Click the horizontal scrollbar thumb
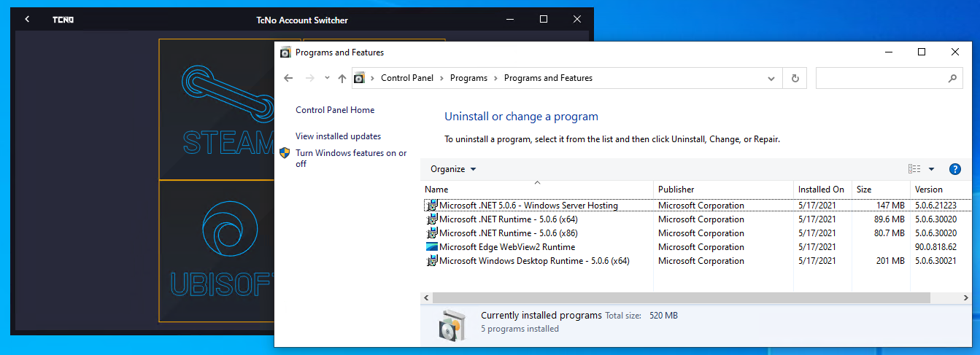 click(682, 298)
